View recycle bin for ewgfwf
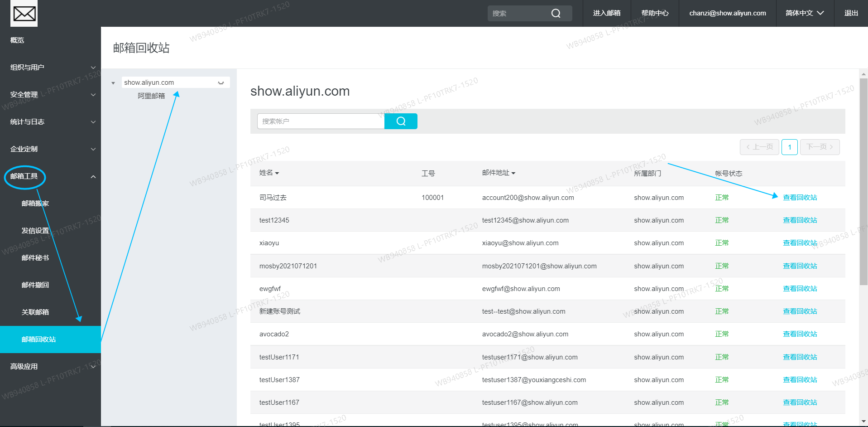The image size is (868, 427). pos(800,289)
